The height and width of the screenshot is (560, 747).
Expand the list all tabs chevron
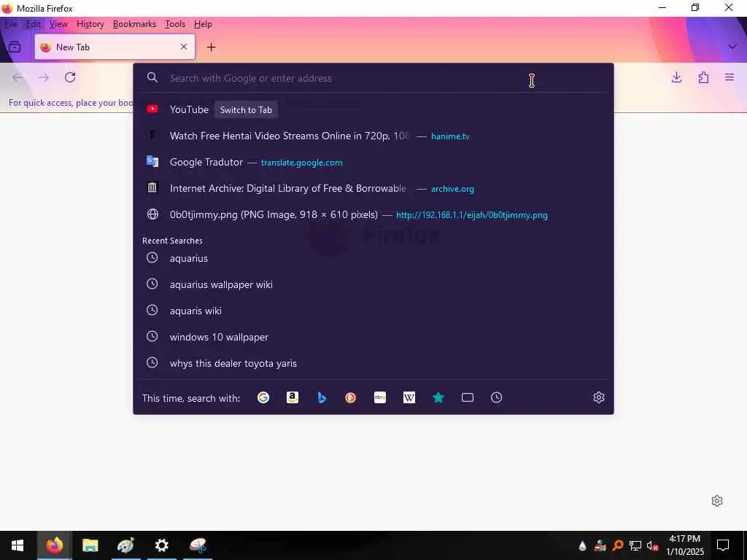[x=732, y=47]
